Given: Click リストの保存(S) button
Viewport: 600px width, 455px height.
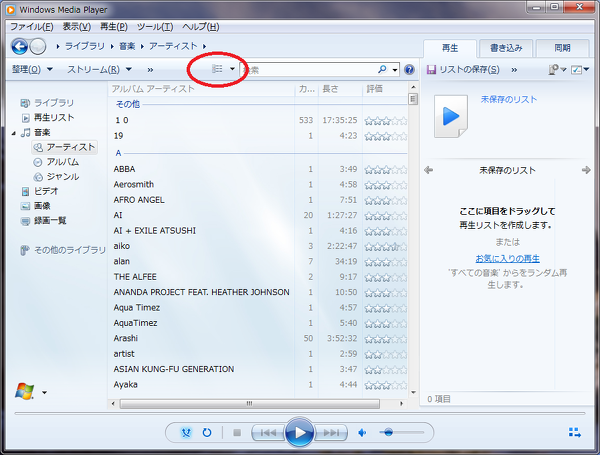Looking at the screenshot, I should point(463,70).
